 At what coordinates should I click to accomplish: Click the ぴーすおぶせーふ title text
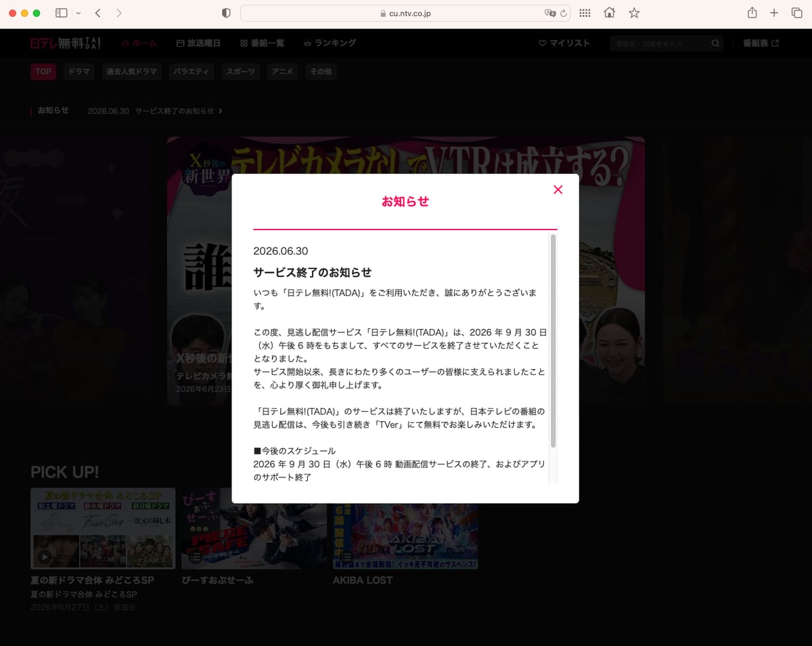(216, 580)
